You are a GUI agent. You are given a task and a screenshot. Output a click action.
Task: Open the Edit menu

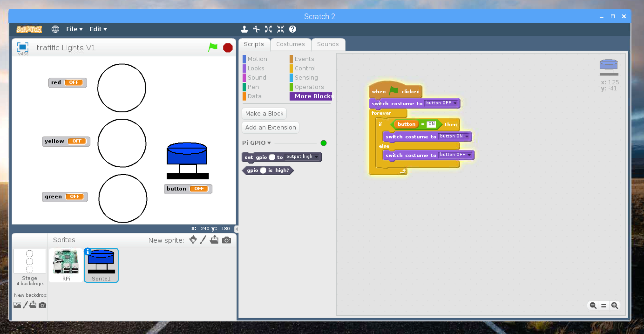pyautogui.click(x=98, y=29)
